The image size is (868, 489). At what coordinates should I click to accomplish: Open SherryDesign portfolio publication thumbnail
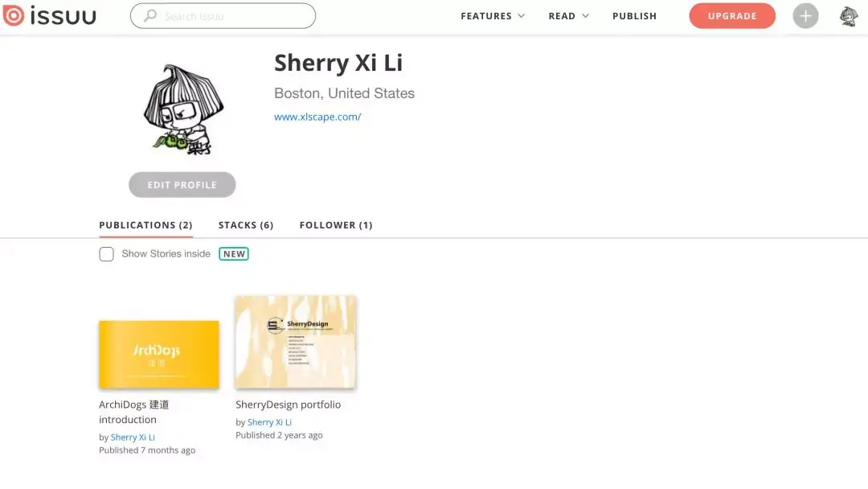point(296,342)
